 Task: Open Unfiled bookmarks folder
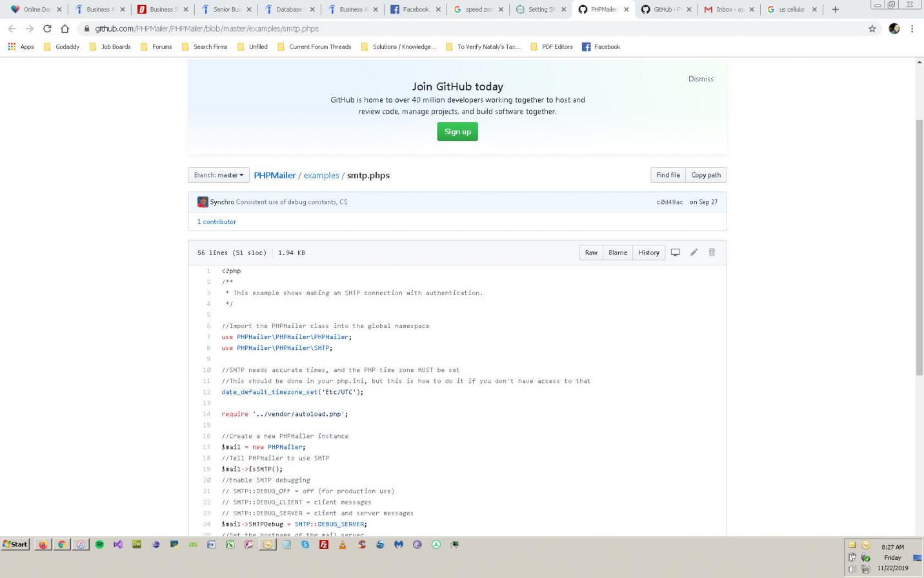tap(252, 46)
